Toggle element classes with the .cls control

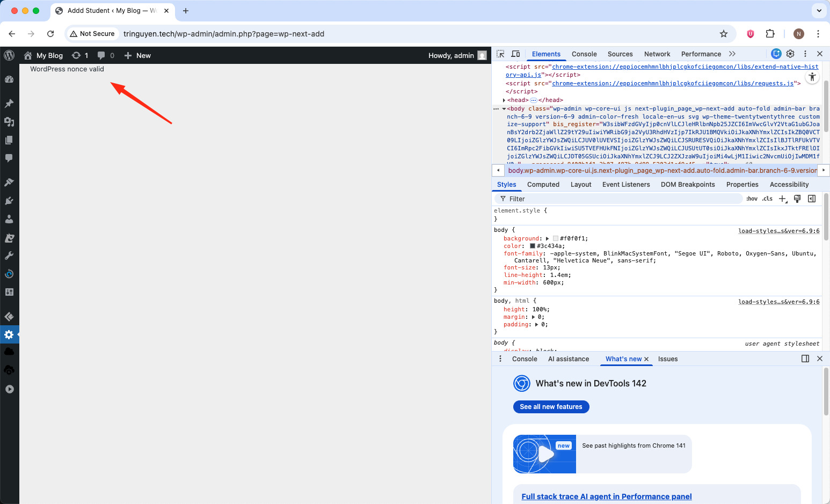point(767,198)
